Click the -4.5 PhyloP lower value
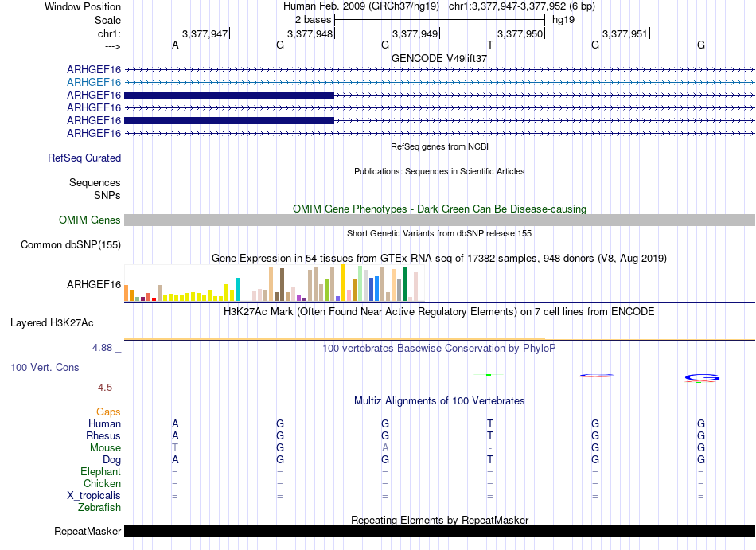This screenshot has height=550, width=756. click(103, 388)
